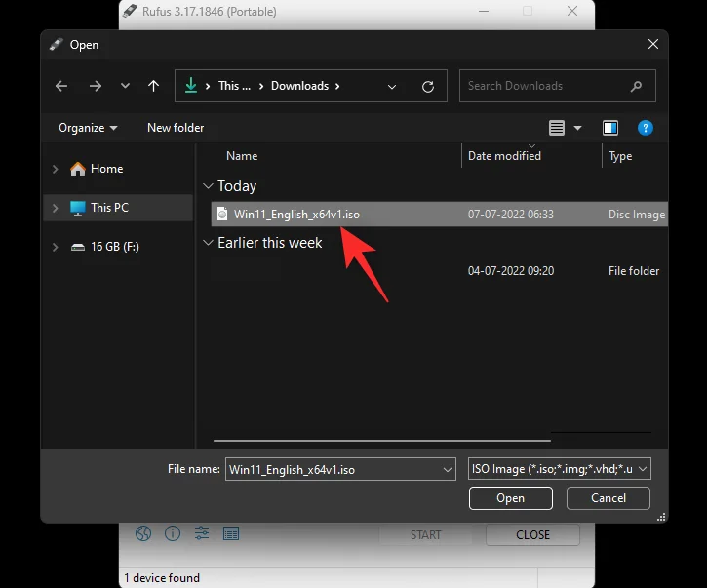
Task: Click date 04-07-2022 09:20
Action: [x=511, y=271]
